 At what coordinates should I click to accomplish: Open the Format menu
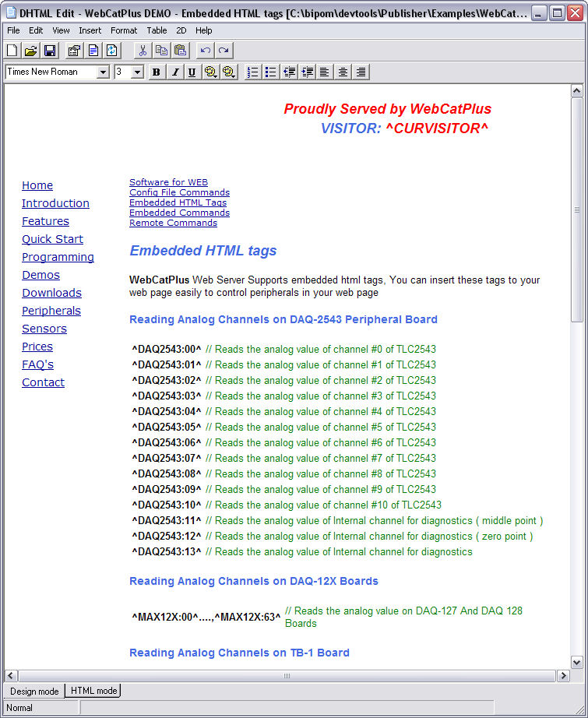coord(124,30)
